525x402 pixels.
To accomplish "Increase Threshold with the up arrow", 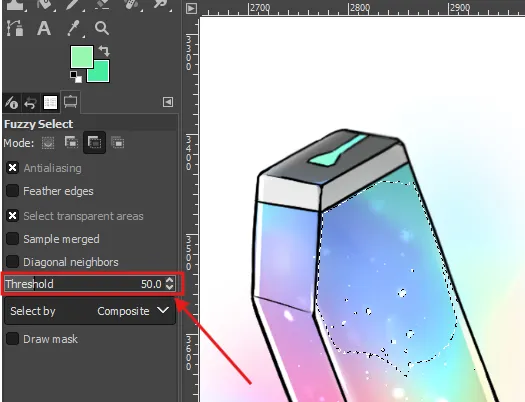I will (170, 280).
